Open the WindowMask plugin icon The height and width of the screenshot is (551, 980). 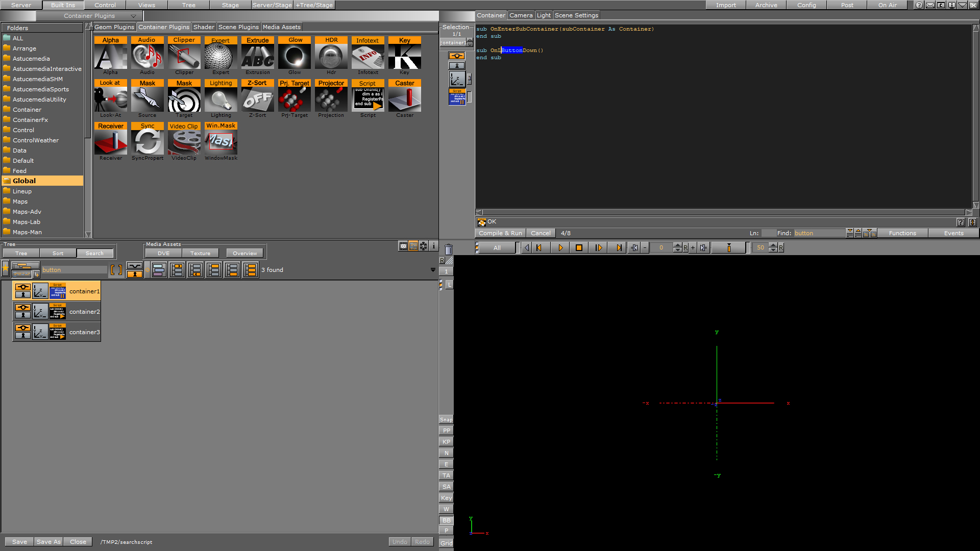(x=220, y=142)
